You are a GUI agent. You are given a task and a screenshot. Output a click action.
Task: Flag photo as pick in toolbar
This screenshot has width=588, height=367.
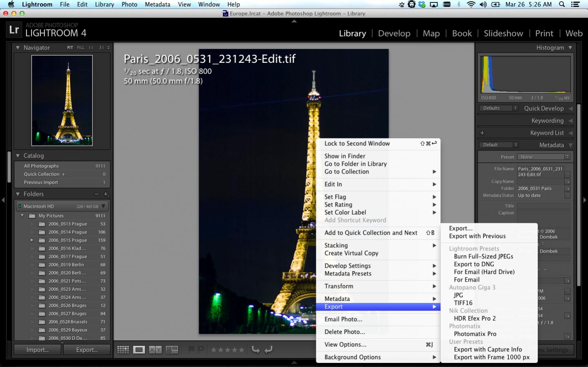click(191, 349)
